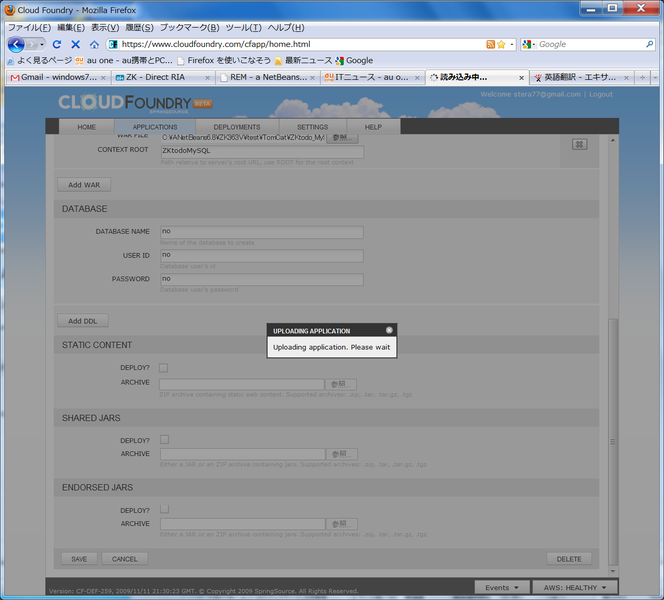The image size is (664, 600).
Task: Click the DATABASE NAME input field
Action: (x=262, y=232)
